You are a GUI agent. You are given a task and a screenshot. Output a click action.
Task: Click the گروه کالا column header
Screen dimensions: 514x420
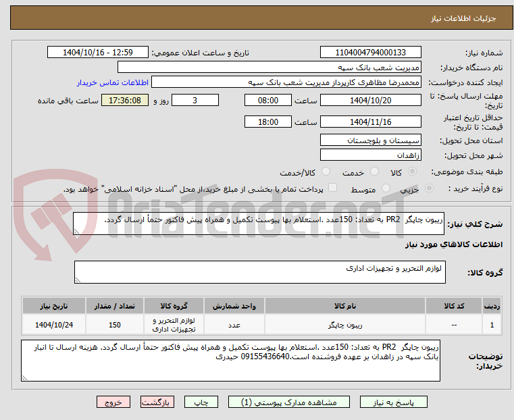pyautogui.click(x=174, y=306)
